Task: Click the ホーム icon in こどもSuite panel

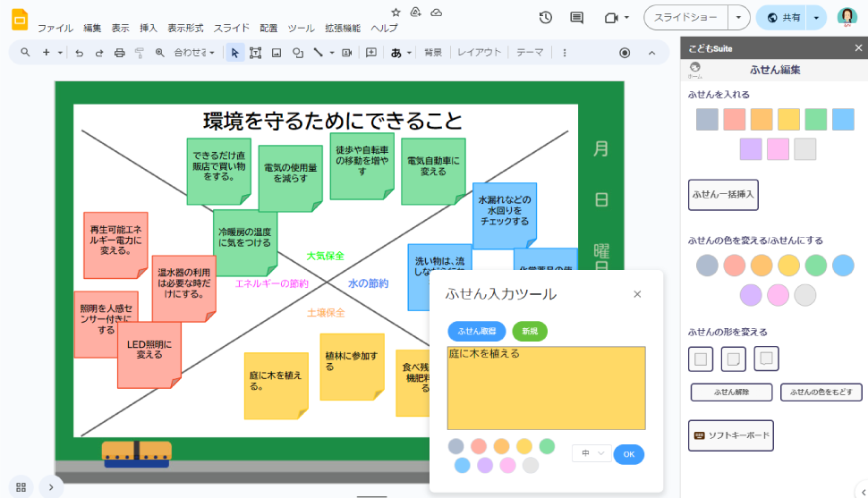Action: click(695, 69)
